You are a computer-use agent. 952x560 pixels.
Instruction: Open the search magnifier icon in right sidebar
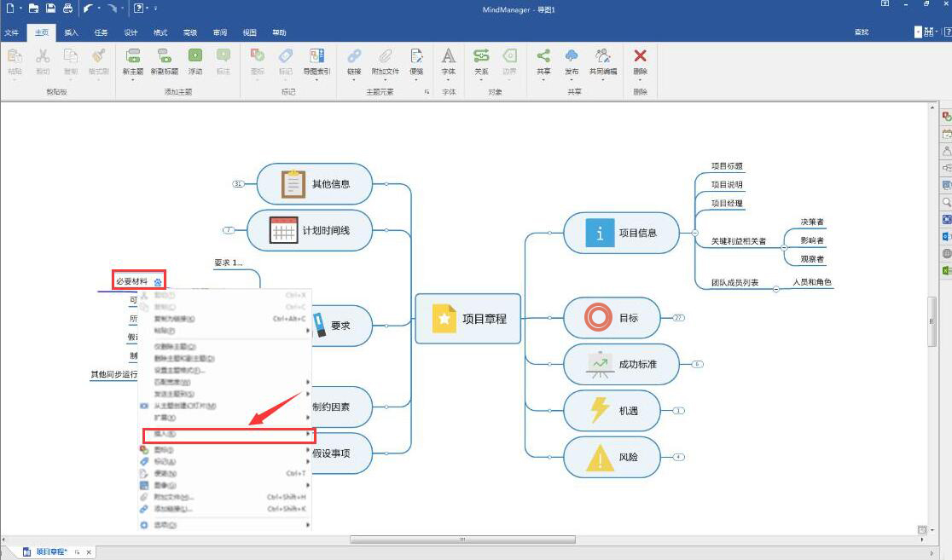click(x=943, y=202)
